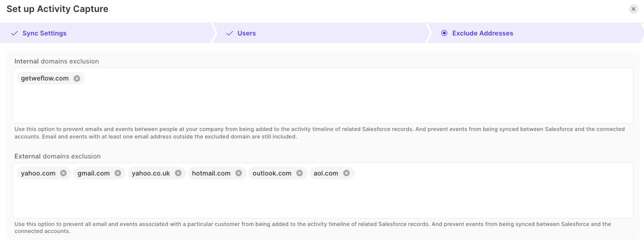This screenshot has width=644, height=248.
Task: Remove the getweflow.com domain chip
Action: pos(77,78)
